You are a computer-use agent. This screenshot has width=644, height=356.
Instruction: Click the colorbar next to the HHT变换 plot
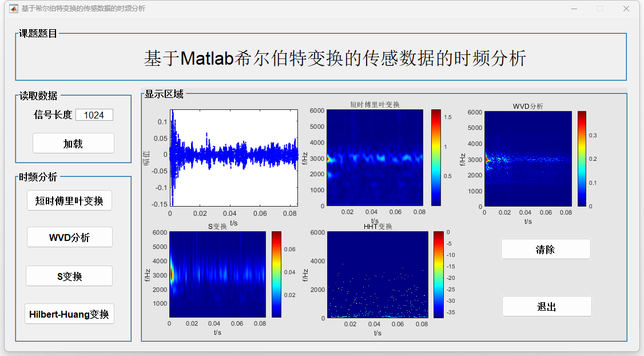(x=439, y=275)
